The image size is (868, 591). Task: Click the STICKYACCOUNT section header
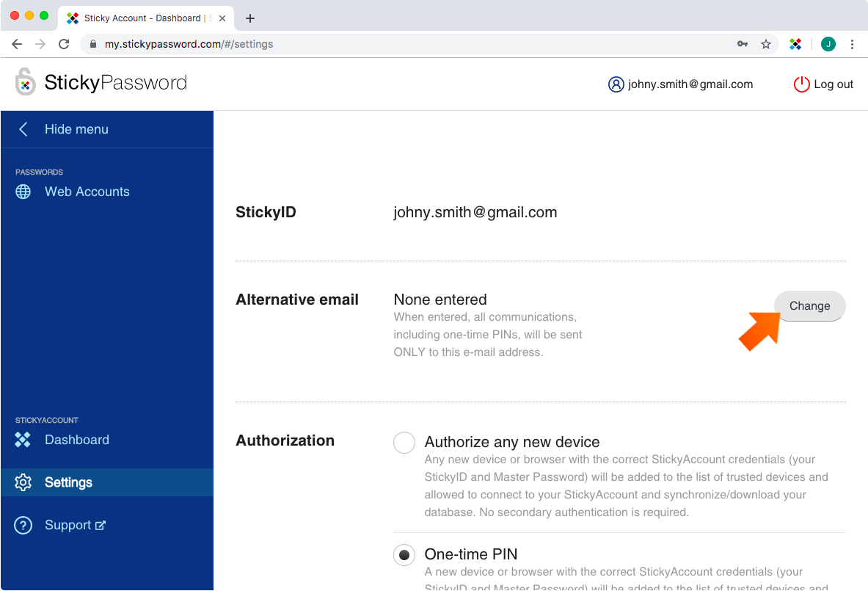(x=46, y=421)
